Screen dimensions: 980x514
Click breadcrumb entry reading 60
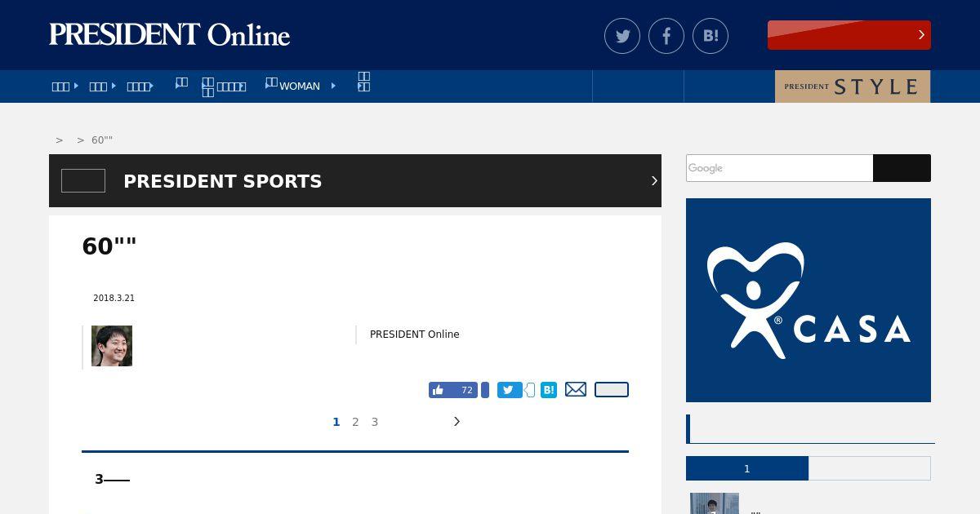(102, 140)
